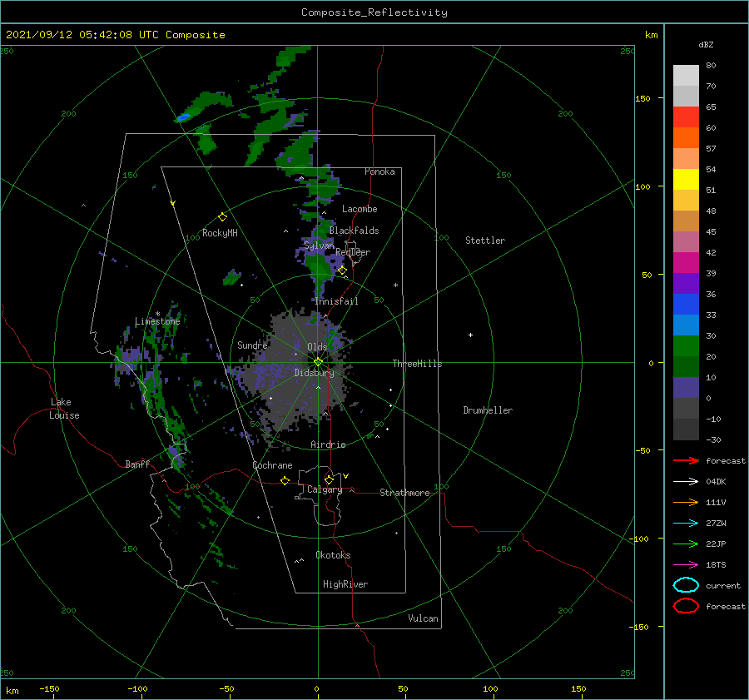Image resolution: width=749 pixels, height=700 pixels.
Task: Click the RockyMH label
Action: (220, 233)
